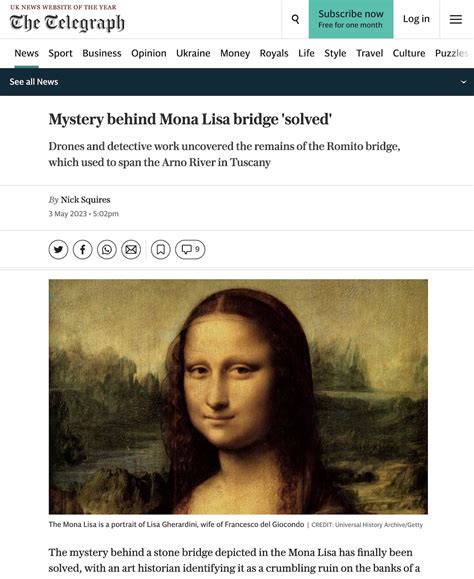This screenshot has height=579, width=474.
Task: Open the Mona Lisa article image
Action: tap(238, 397)
